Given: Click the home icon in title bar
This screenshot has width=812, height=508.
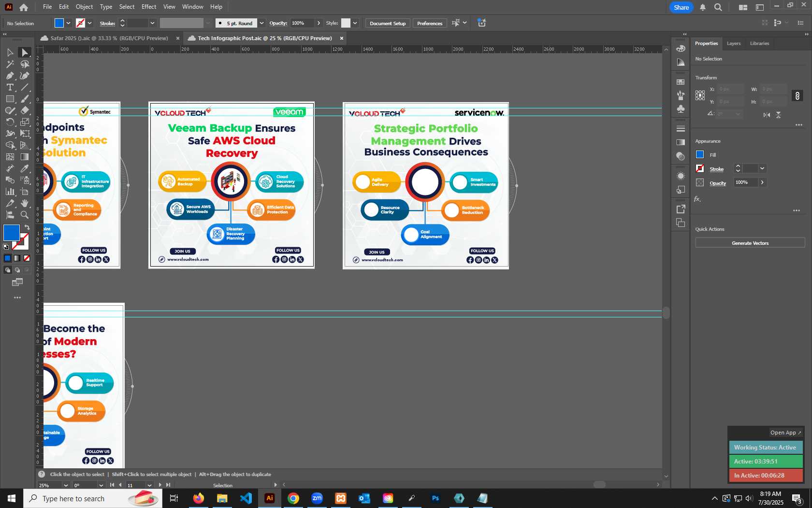Looking at the screenshot, I should tap(24, 7).
